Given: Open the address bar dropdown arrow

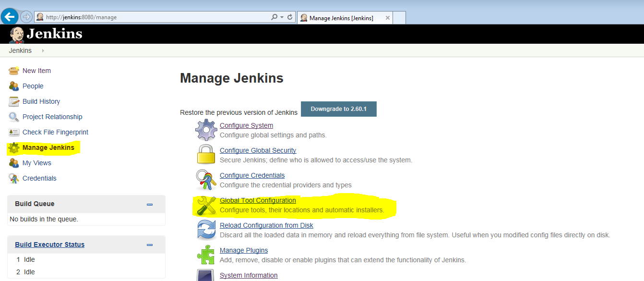Looking at the screenshot, I should (x=282, y=17).
